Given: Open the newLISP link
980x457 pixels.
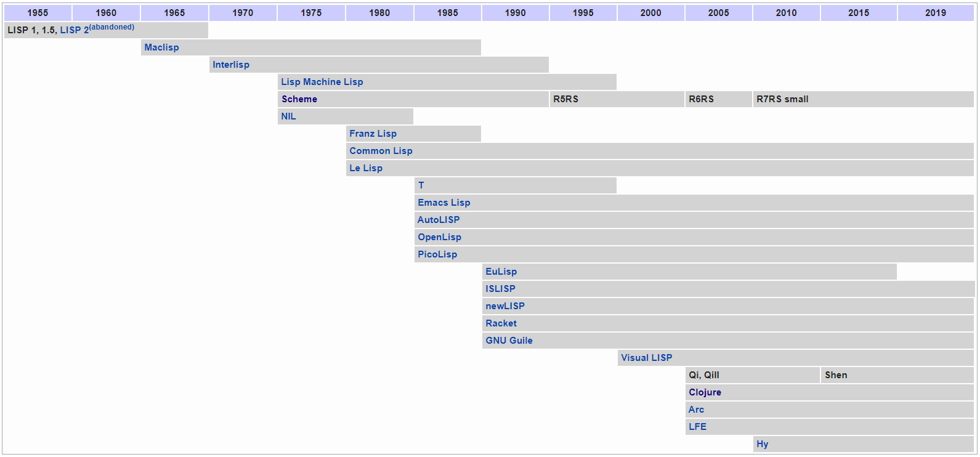Looking at the screenshot, I should (505, 306).
